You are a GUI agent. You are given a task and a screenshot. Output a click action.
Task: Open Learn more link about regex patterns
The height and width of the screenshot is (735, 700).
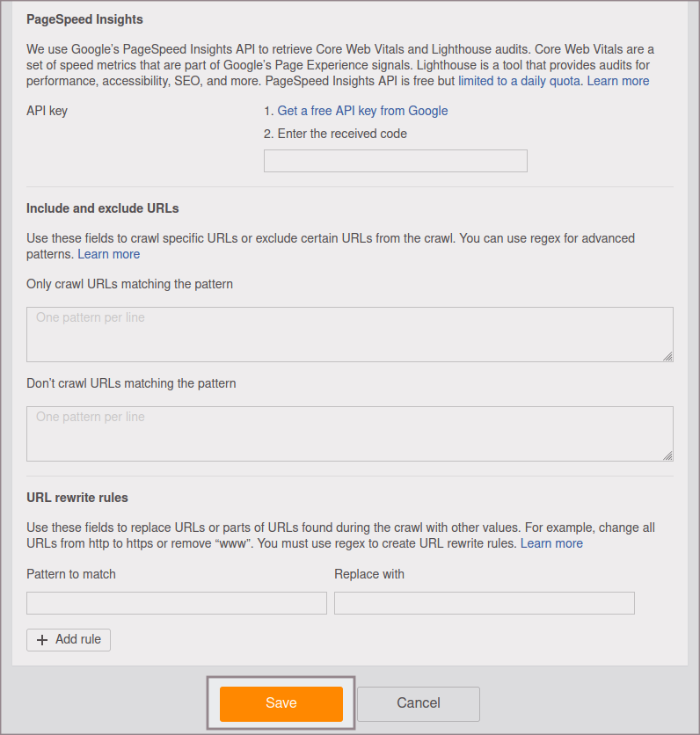[108, 254]
